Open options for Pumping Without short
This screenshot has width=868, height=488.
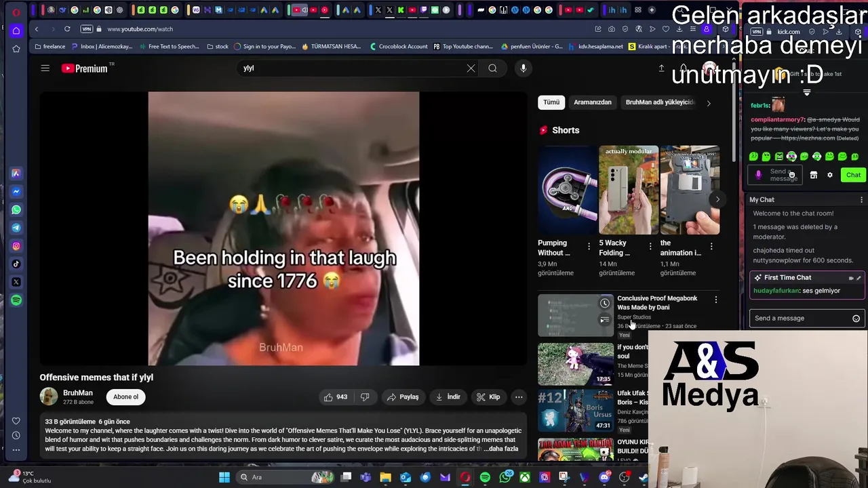click(589, 246)
